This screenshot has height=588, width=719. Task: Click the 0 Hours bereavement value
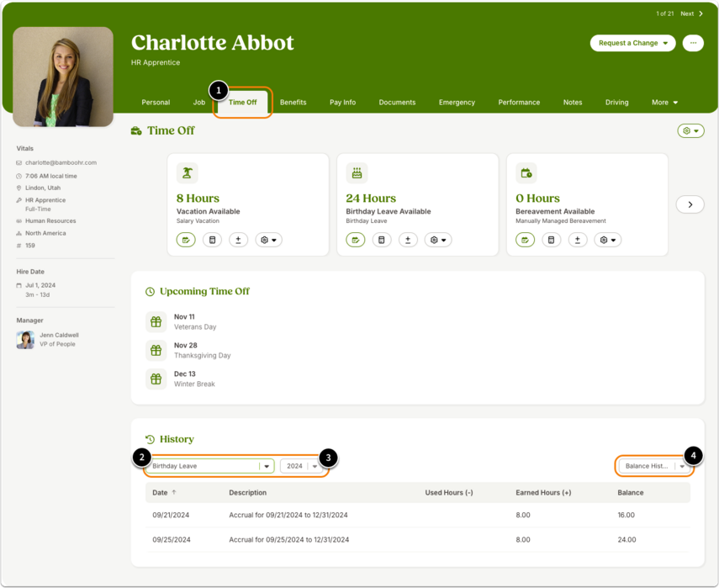538,199
